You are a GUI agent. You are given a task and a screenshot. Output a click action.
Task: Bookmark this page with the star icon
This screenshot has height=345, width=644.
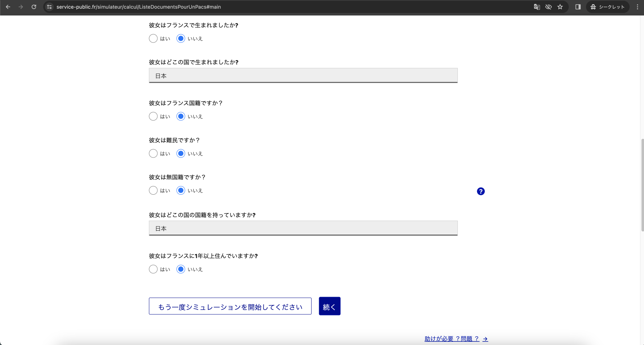point(560,7)
